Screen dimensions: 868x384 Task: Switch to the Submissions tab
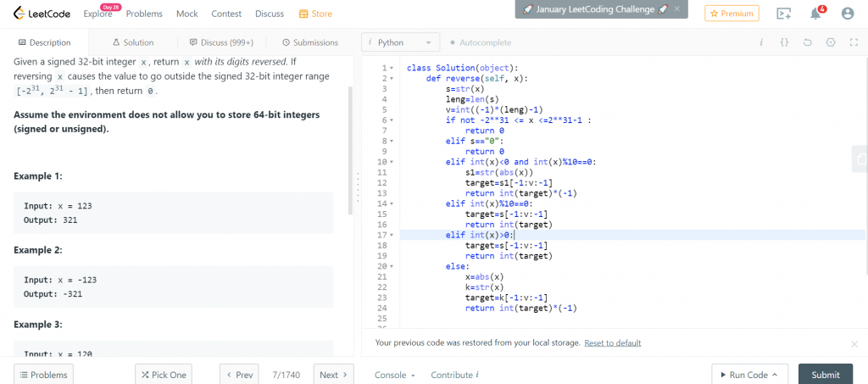pos(309,42)
